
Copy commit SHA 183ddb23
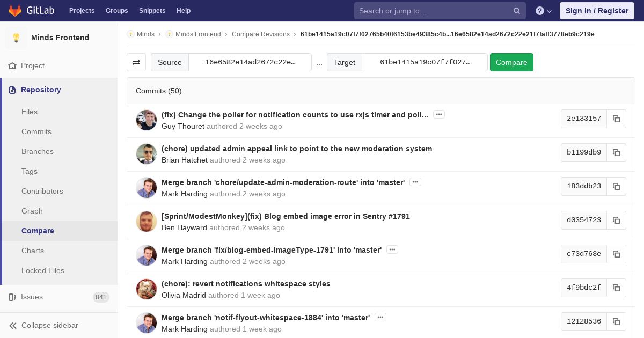617,186
